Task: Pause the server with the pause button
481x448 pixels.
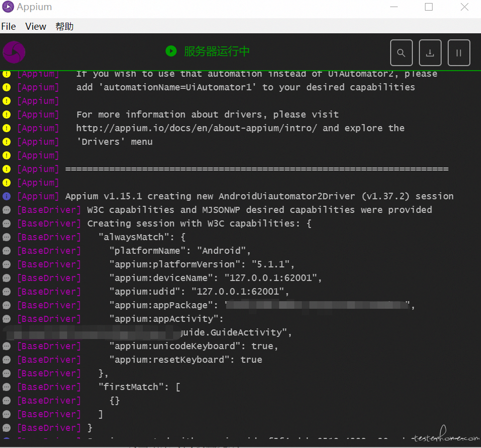Action: [459, 53]
